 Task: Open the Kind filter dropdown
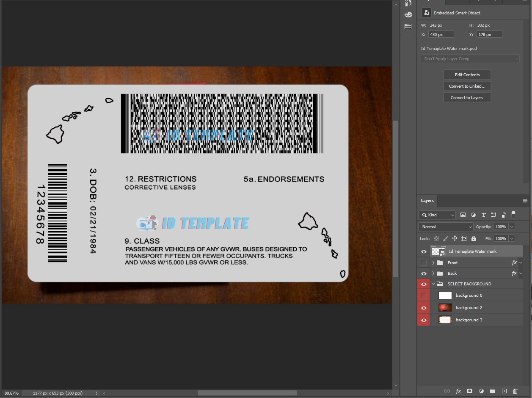pos(437,215)
